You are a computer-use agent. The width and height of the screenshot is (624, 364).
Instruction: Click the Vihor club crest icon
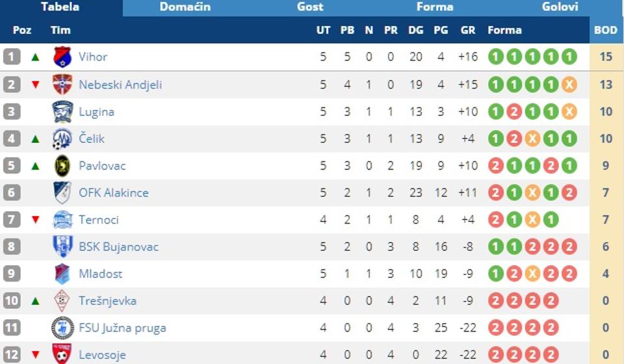coord(62,57)
